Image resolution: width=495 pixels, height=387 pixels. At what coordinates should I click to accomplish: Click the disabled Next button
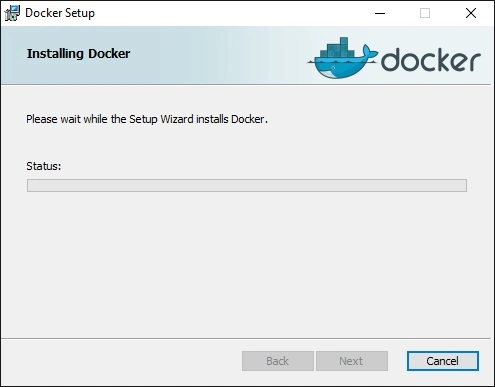click(352, 361)
